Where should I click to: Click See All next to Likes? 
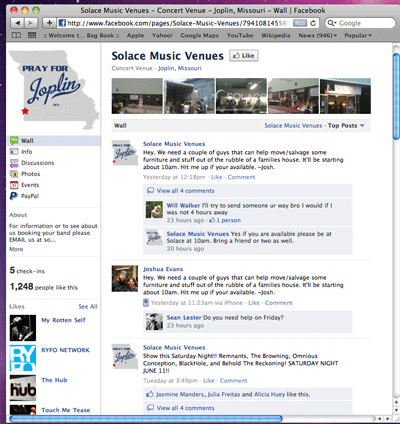(x=88, y=306)
